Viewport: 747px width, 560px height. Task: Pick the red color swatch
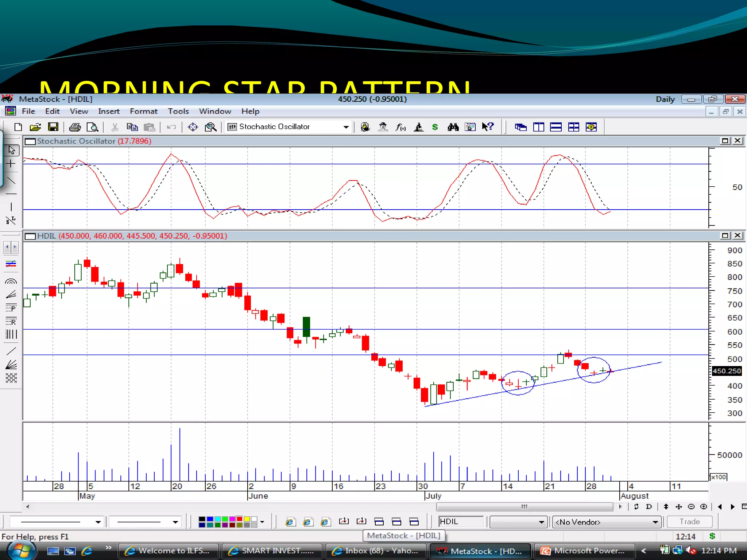(240, 519)
